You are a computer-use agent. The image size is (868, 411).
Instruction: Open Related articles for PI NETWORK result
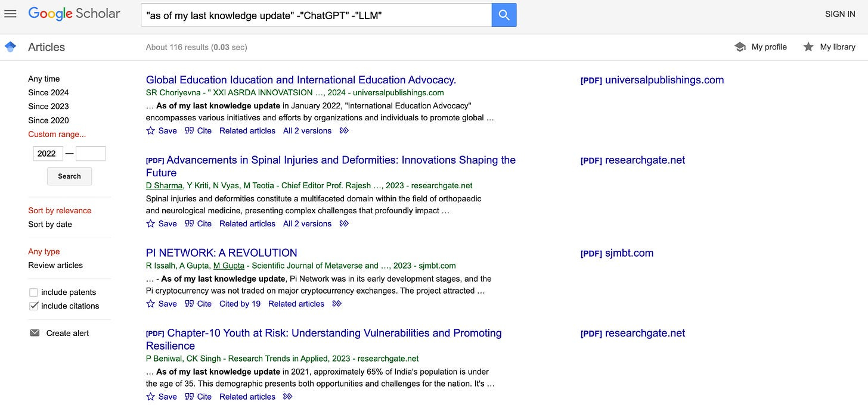[x=296, y=304]
